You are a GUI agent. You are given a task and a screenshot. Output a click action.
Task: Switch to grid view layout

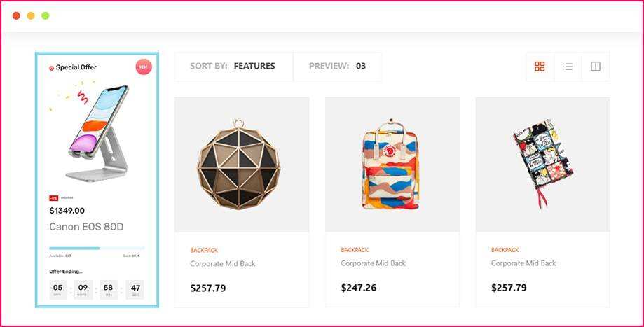(540, 67)
